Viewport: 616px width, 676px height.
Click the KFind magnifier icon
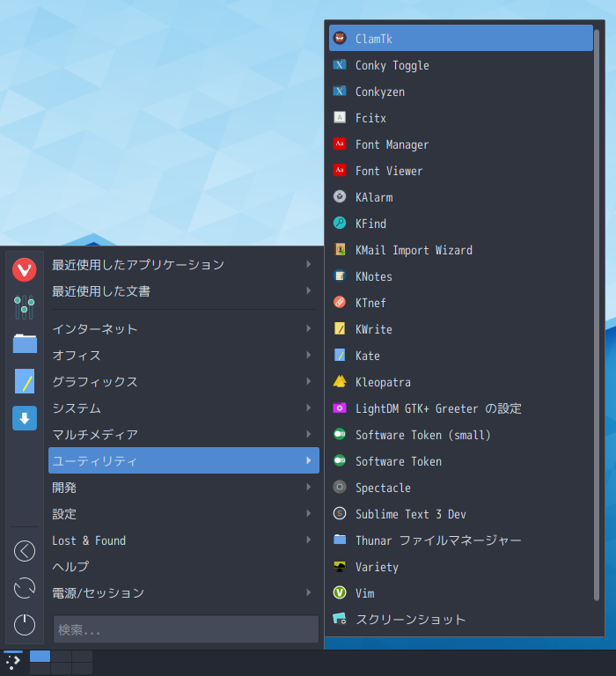340,223
